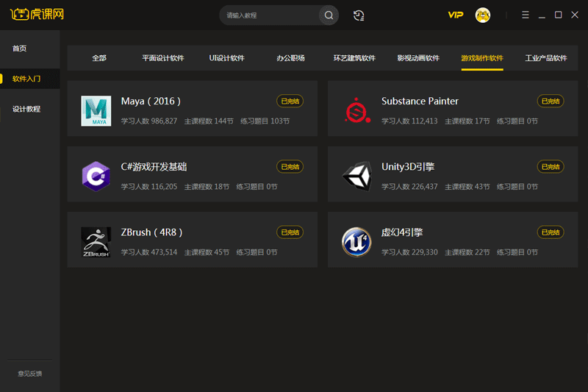Switch to the 全部 tab
The width and height of the screenshot is (588, 392).
pos(99,58)
